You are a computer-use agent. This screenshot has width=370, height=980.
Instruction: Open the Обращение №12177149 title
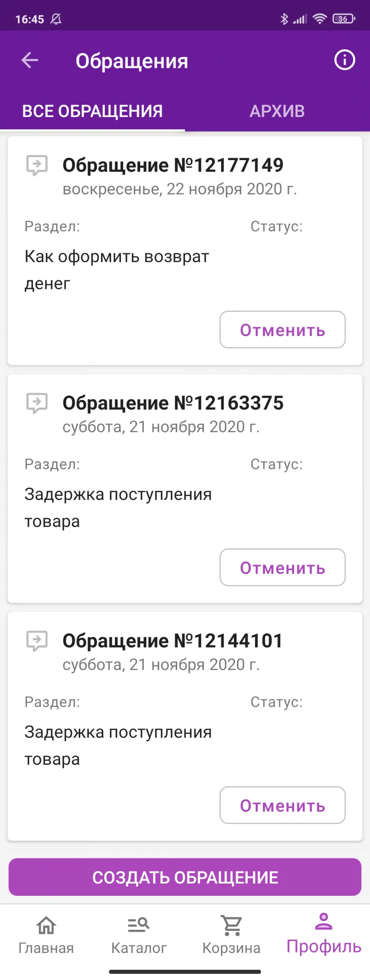tap(173, 165)
